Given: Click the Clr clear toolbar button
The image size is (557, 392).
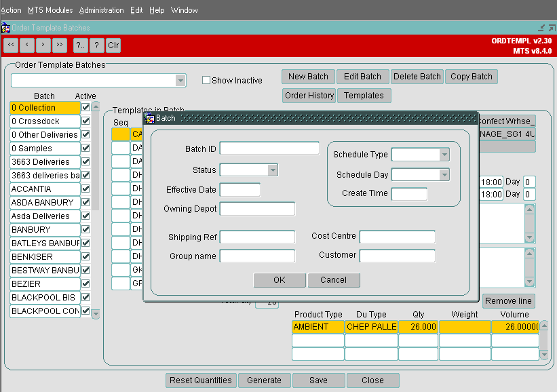Looking at the screenshot, I should click(x=113, y=45).
